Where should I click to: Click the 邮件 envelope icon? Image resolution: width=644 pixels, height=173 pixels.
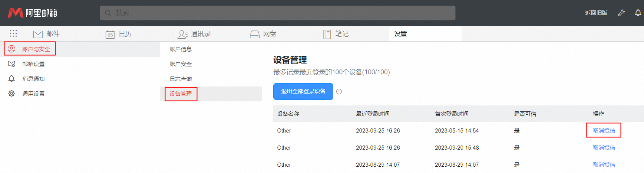point(38,34)
